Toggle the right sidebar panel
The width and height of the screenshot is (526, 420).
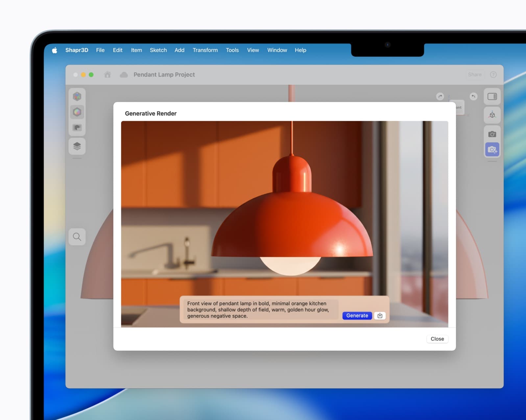tap(492, 96)
